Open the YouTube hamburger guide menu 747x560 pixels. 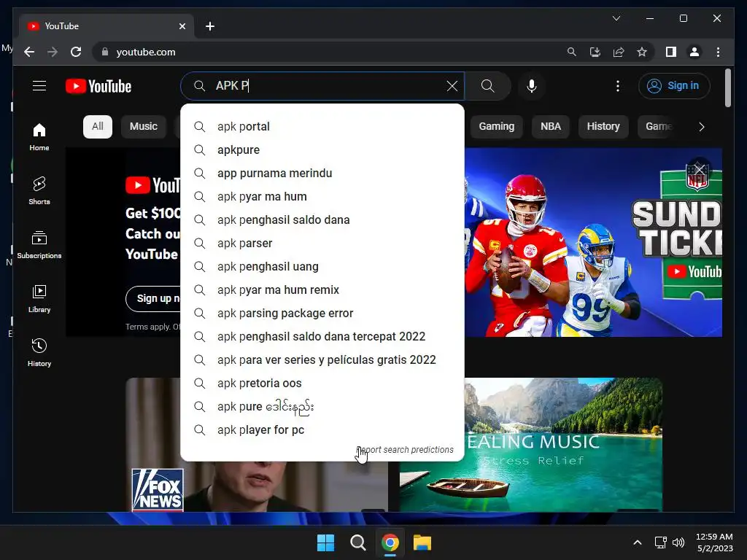[x=39, y=86]
